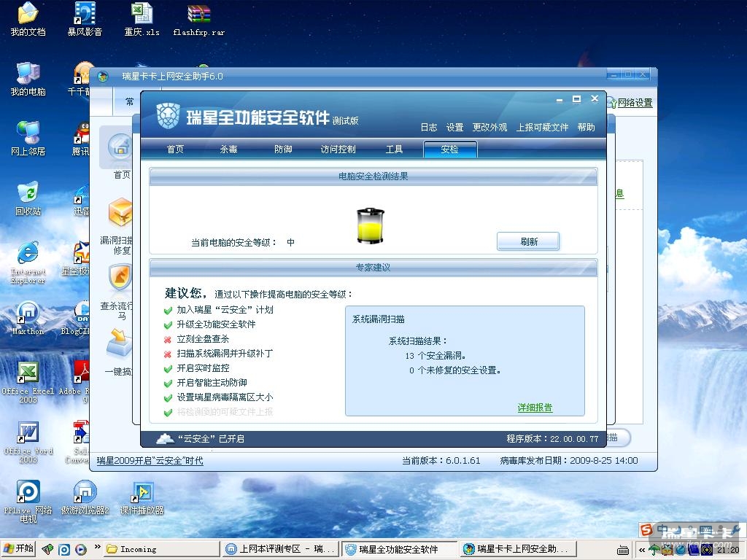The image size is (747, 560).
Task: Switch to 防御 tab
Action: pos(283,149)
